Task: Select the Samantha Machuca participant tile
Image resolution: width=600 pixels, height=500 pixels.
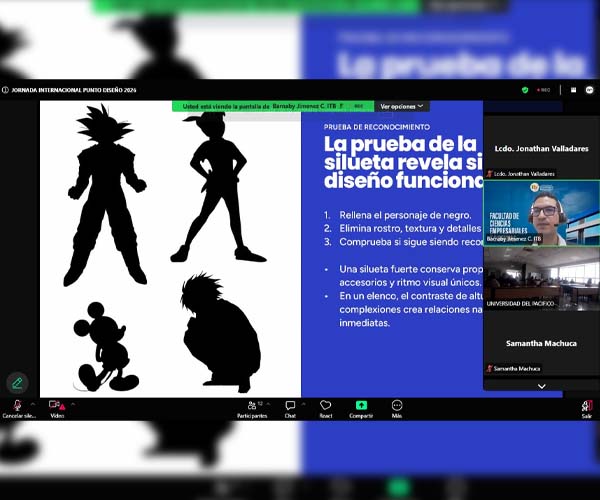Action: [541, 343]
